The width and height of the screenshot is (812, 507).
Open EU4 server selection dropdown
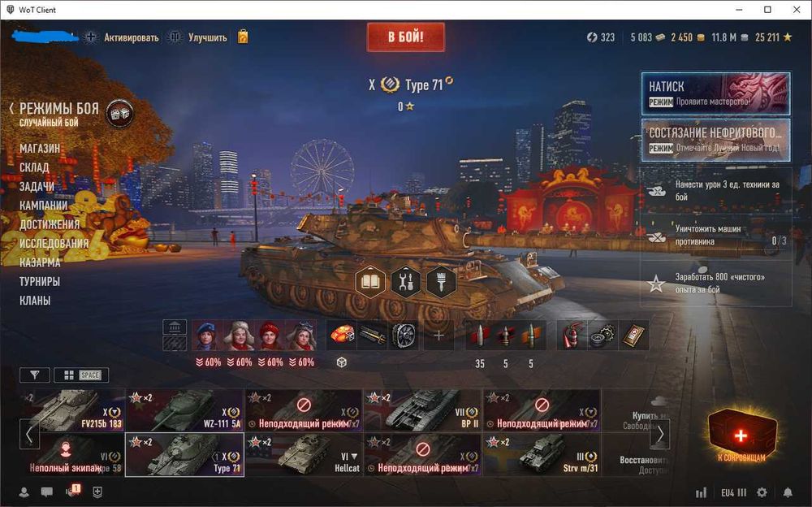(734, 492)
